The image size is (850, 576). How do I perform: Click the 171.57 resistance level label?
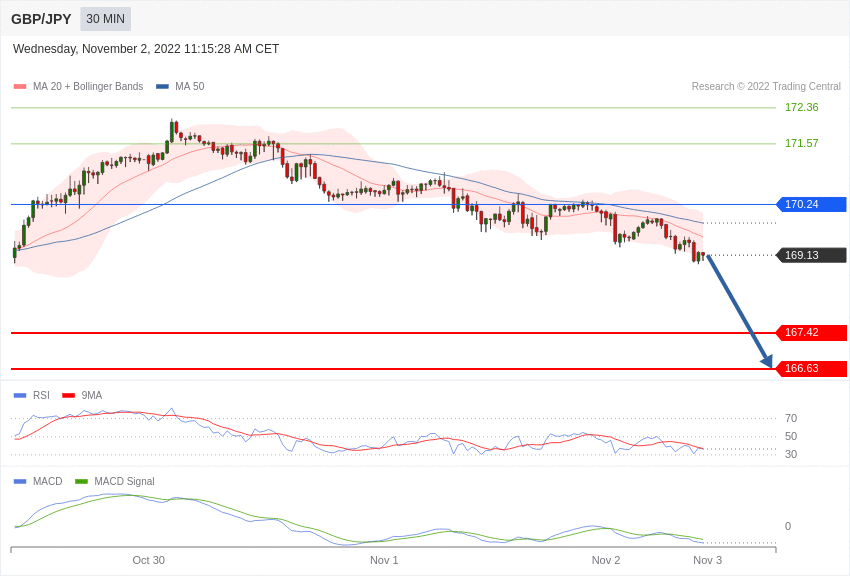801,143
